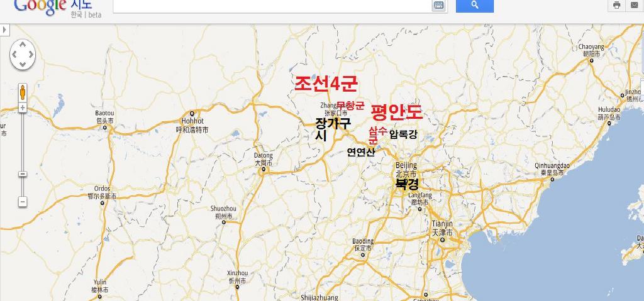Click the Baotou city marker
The height and width of the screenshot is (301, 644).
[105, 128]
